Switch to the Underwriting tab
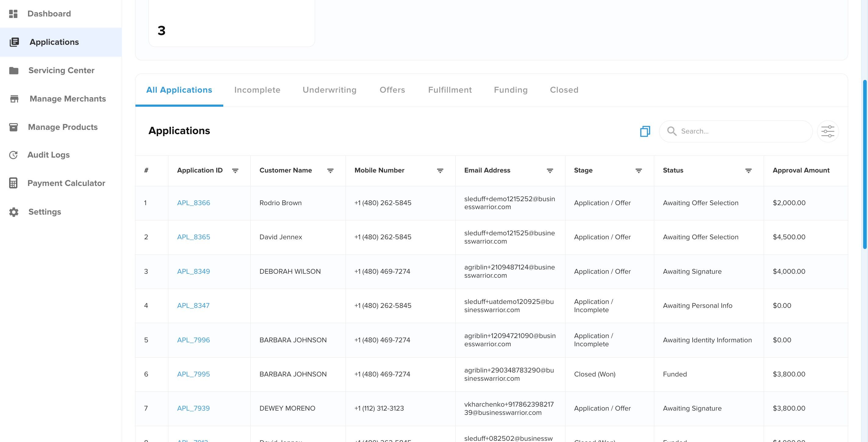This screenshot has width=868, height=442. point(330,90)
